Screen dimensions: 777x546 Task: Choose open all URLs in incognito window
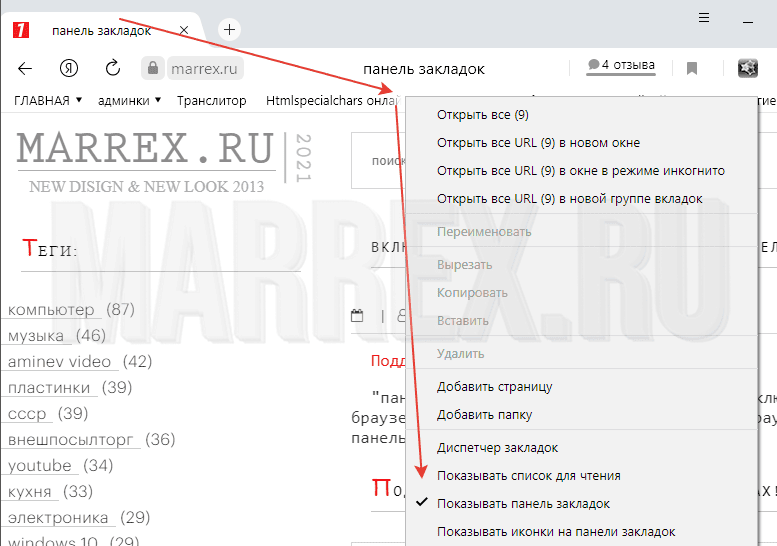(582, 170)
